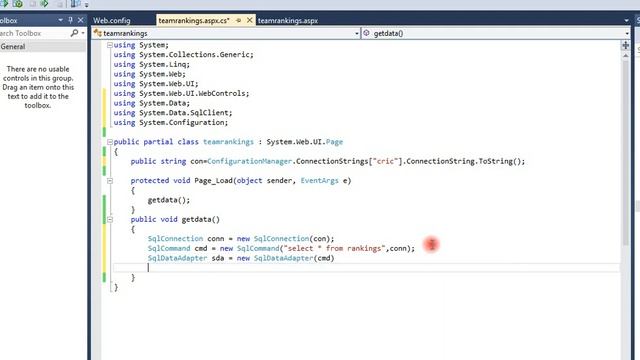This screenshot has width=640, height=360.
Task: Click the Toolbox search magnifier icon
Action: (x=74, y=33)
